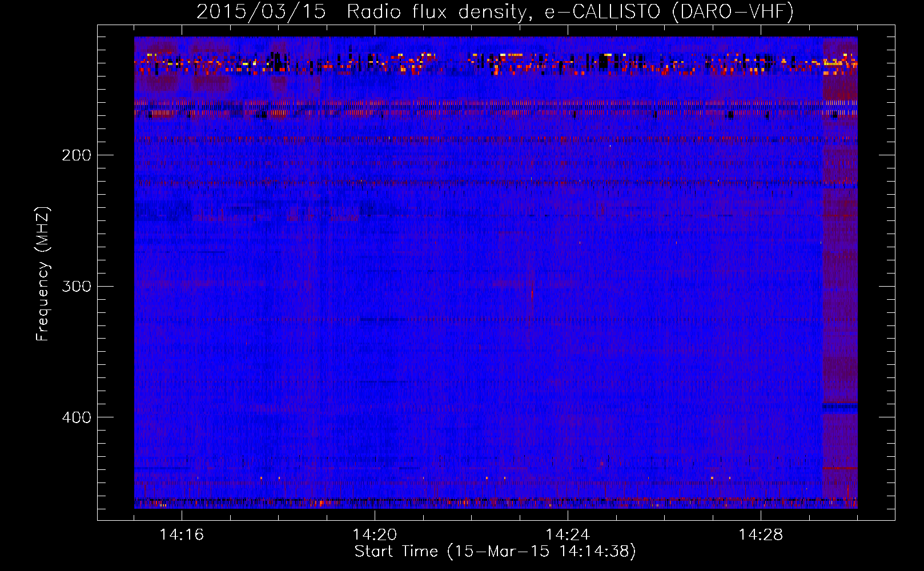Select the 14:28 time axis label

click(x=761, y=535)
